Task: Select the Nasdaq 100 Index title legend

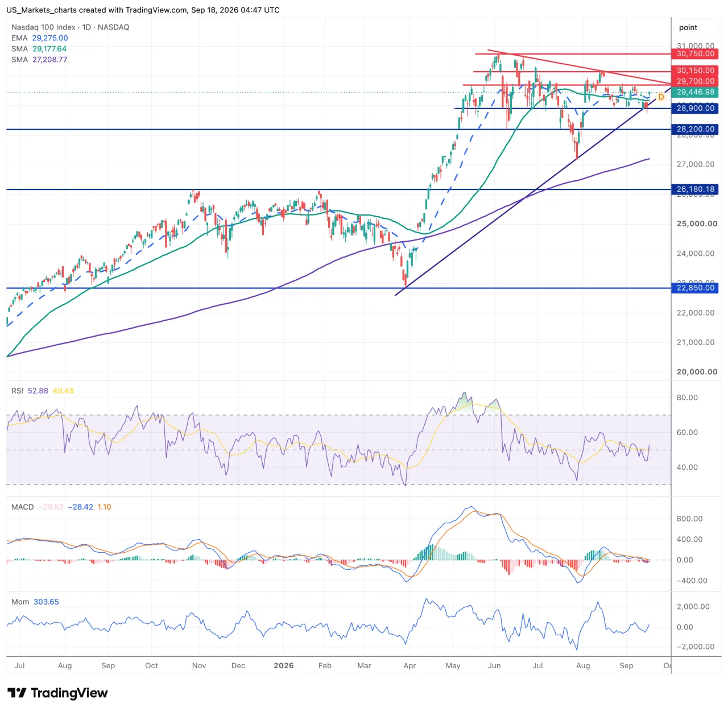Action: click(71, 27)
